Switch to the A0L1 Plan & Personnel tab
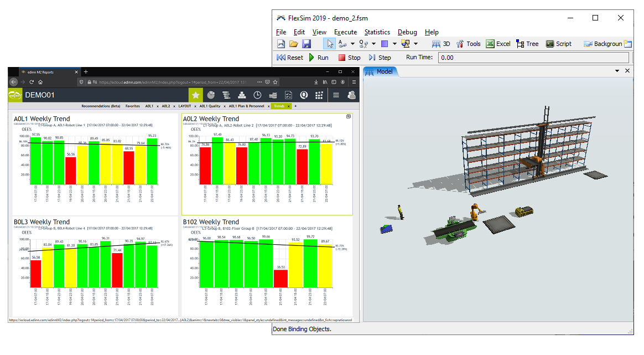644x355 pixels. tap(246, 106)
